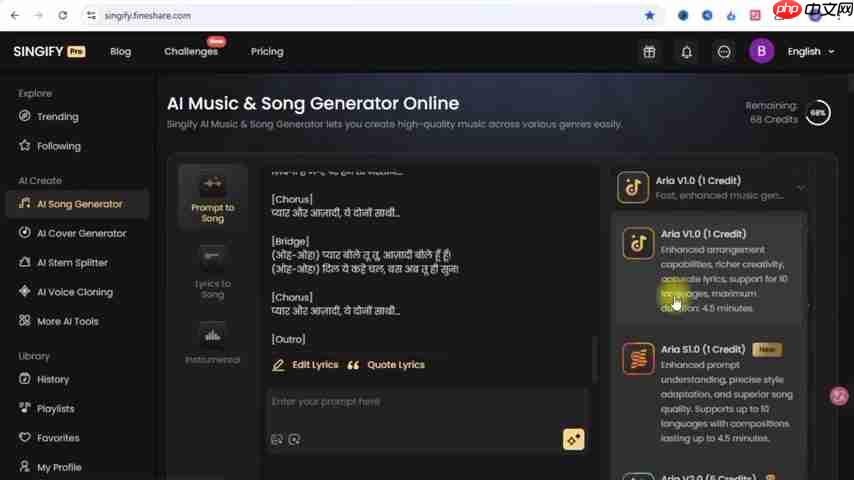Open user avatar B menu
The width and height of the screenshot is (854, 480).
pos(761,52)
